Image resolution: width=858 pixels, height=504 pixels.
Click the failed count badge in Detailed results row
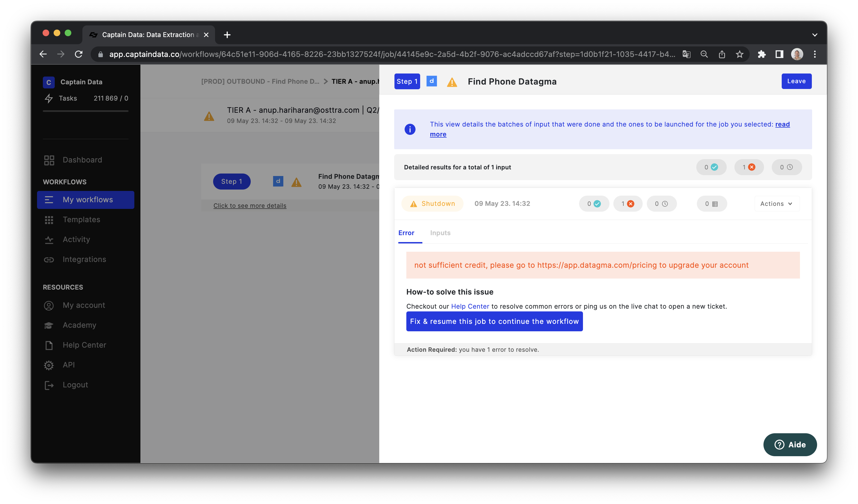[749, 167]
